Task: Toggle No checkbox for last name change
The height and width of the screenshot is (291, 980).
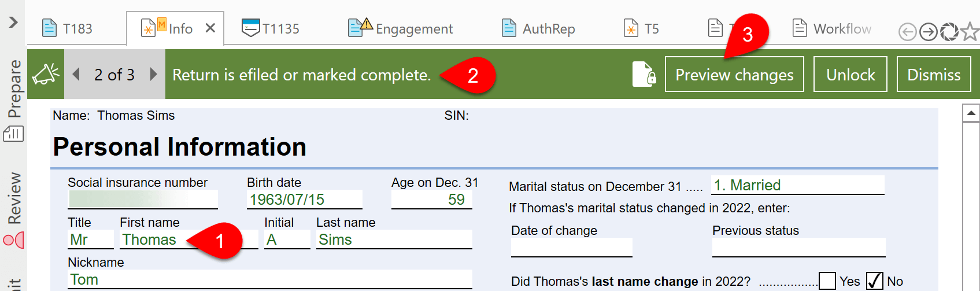Action: tap(874, 281)
